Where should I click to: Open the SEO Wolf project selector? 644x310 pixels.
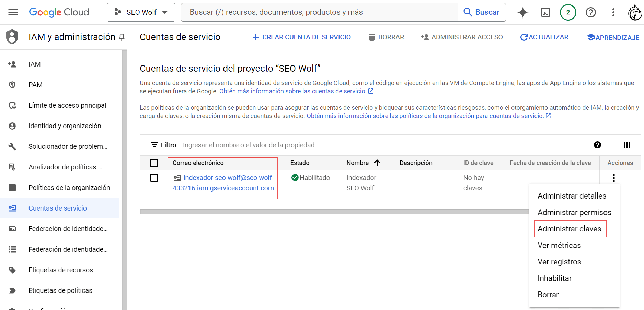141,12
